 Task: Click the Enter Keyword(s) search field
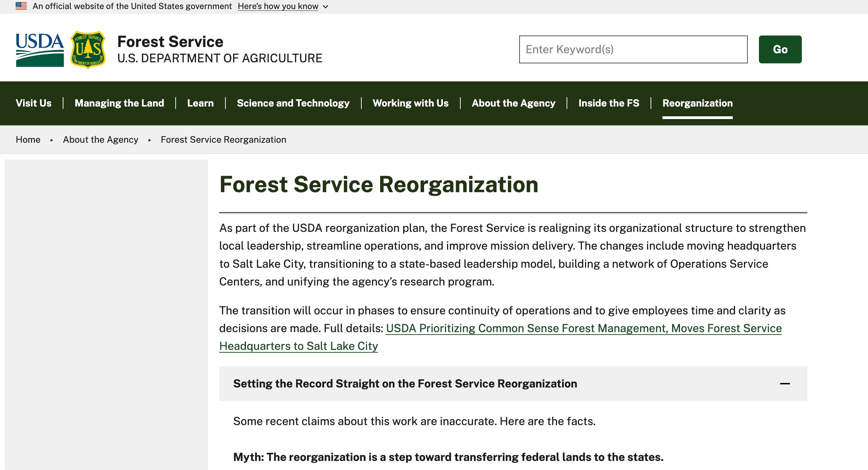click(x=632, y=49)
